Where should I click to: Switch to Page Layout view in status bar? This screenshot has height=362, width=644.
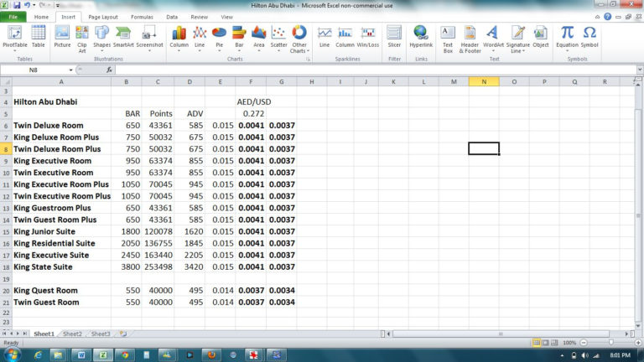[x=547, y=343]
